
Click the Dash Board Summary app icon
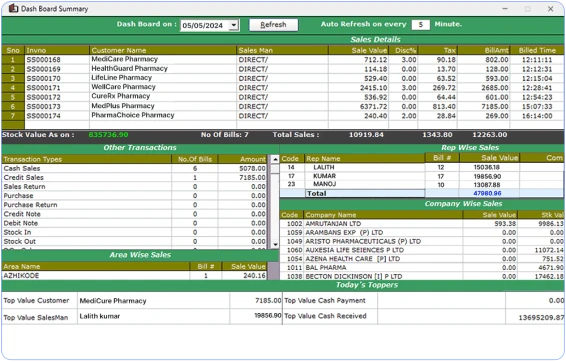pos(13,8)
